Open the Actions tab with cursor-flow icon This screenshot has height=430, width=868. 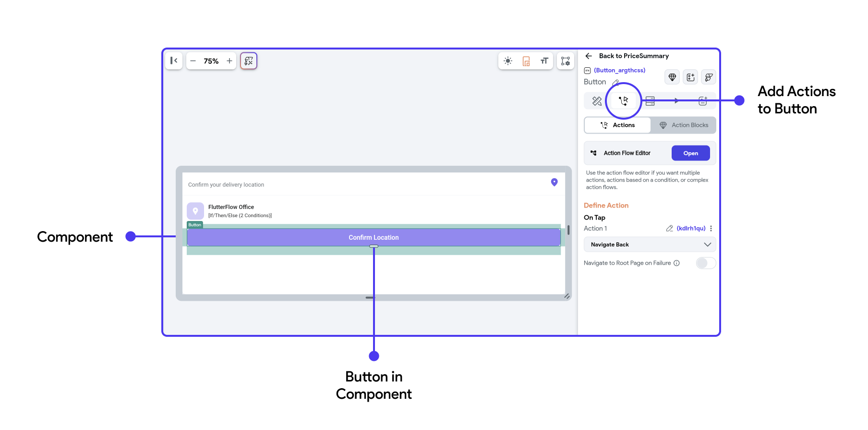point(623,101)
